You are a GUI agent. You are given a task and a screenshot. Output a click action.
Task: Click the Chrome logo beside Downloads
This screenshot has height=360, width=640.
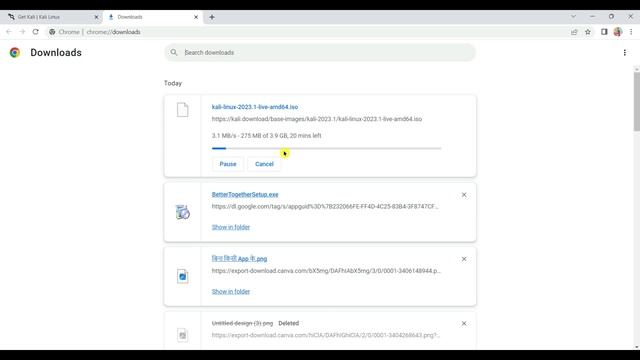coord(15,53)
